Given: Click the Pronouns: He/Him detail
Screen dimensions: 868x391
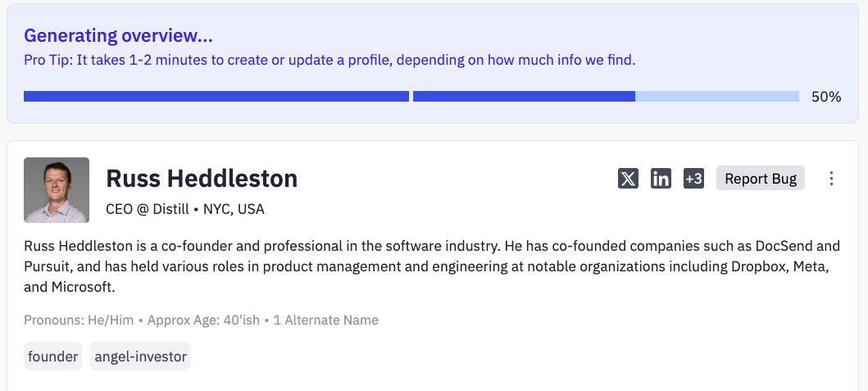Looking at the screenshot, I should click(79, 321).
